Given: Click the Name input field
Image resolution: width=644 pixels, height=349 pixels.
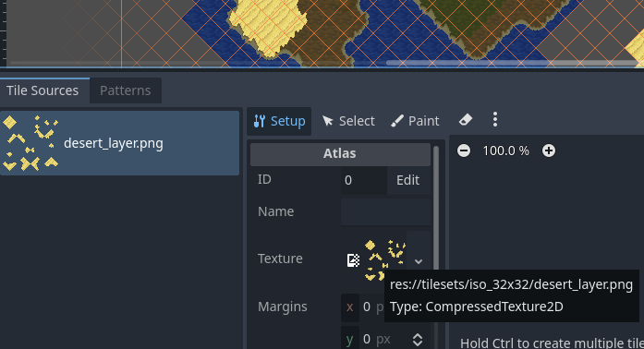Looking at the screenshot, I should [385, 211].
